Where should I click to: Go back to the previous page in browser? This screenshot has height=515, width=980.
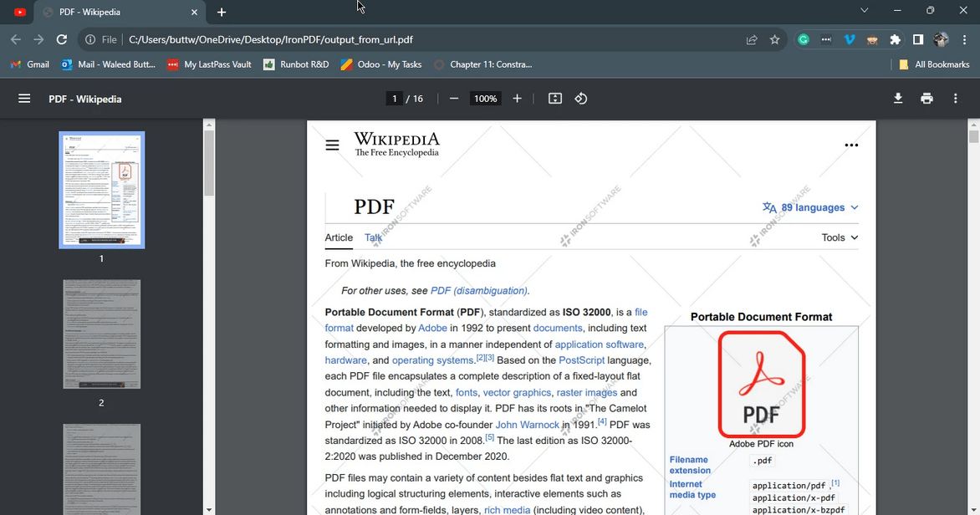point(16,39)
